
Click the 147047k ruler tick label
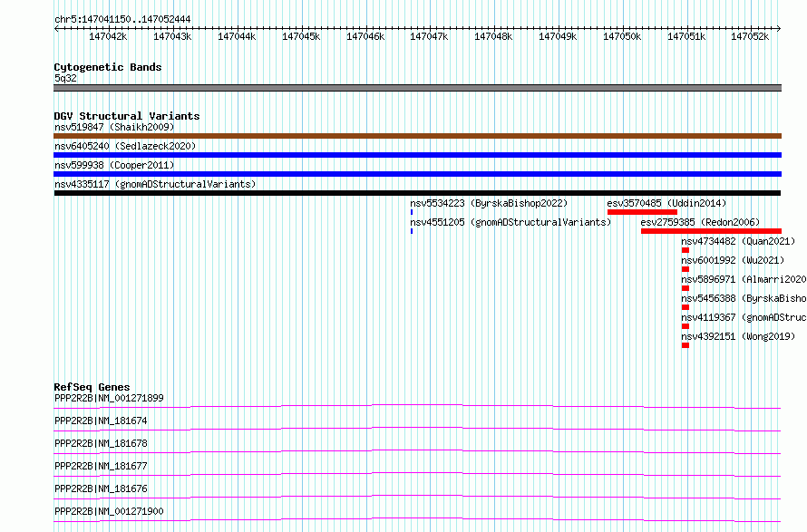click(429, 36)
